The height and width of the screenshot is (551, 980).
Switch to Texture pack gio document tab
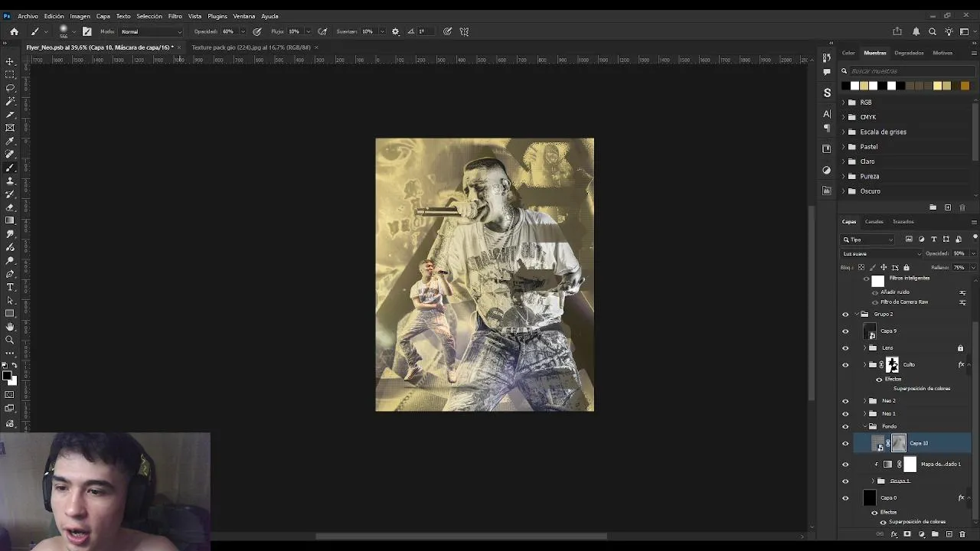tap(251, 47)
